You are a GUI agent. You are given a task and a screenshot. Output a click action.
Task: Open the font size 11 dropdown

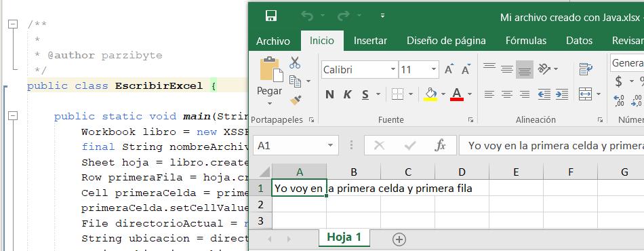(x=434, y=70)
